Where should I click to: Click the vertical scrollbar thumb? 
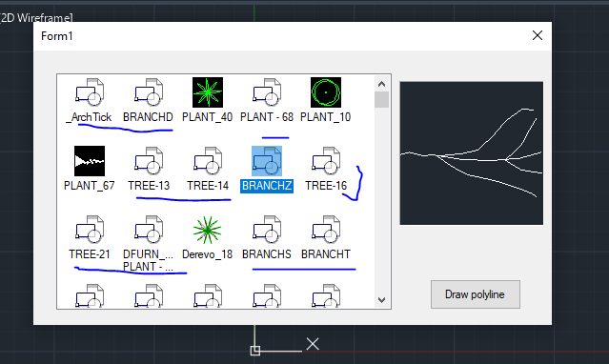point(381,99)
